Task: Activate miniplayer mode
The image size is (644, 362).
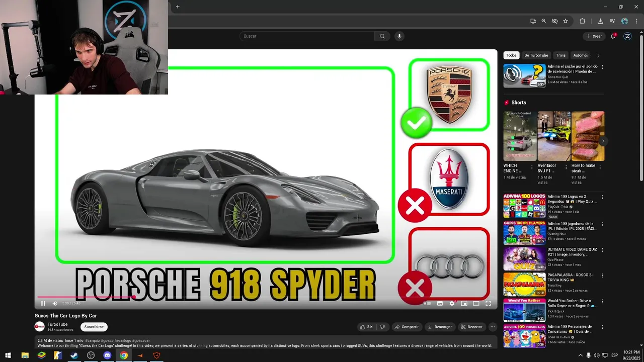Action: coord(464,303)
